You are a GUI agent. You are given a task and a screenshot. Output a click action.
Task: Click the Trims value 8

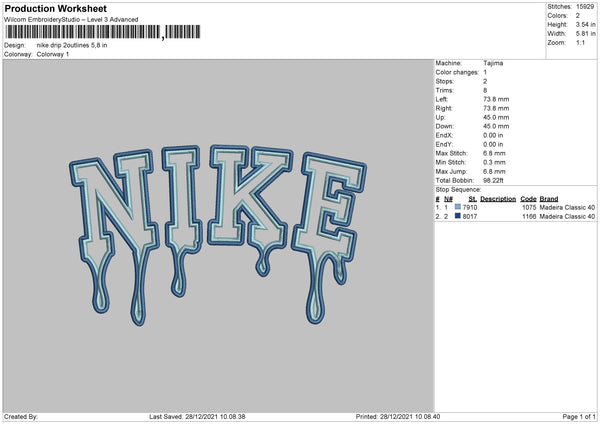[x=485, y=91]
